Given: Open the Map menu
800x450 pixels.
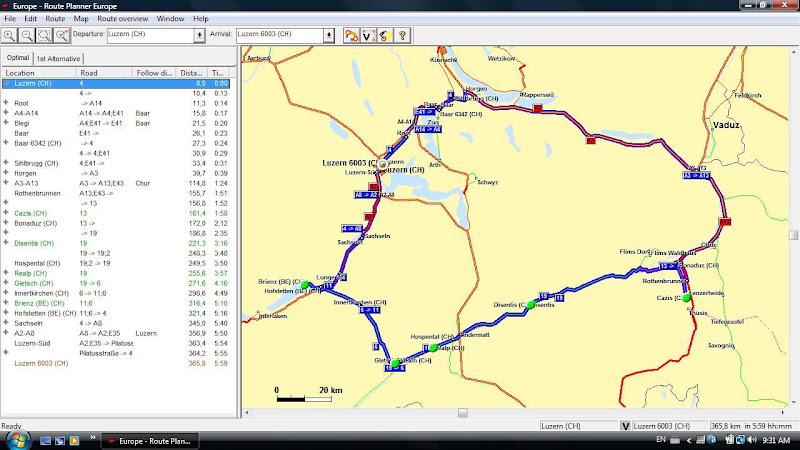Looking at the screenshot, I should [81, 18].
